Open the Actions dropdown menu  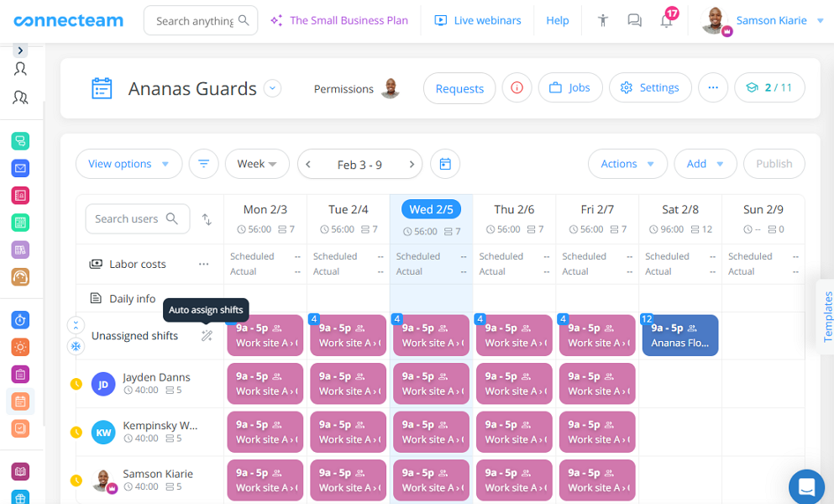[627, 164]
